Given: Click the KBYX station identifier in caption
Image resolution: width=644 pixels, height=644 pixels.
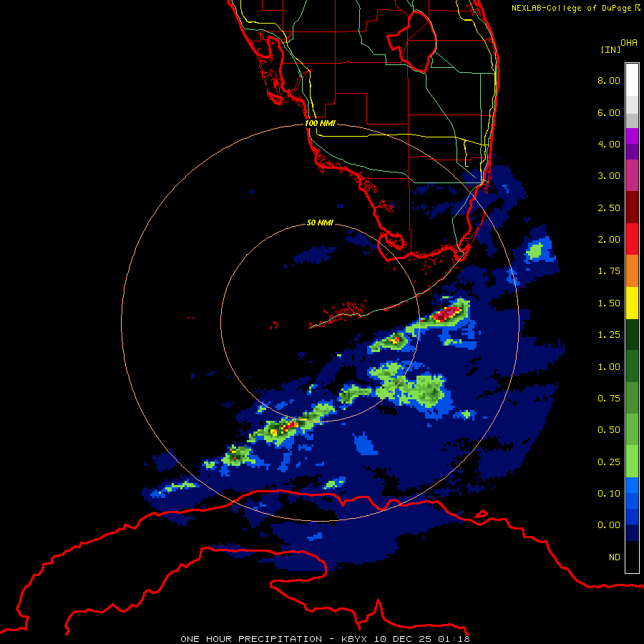Looking at the screenshot, I should point(354,639).
